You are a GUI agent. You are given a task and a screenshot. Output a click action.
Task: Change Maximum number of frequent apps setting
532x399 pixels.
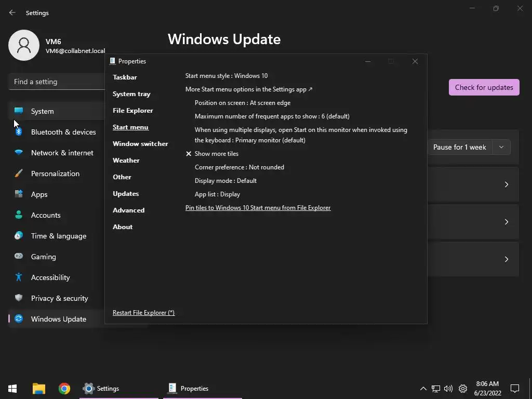pos(272,116)
